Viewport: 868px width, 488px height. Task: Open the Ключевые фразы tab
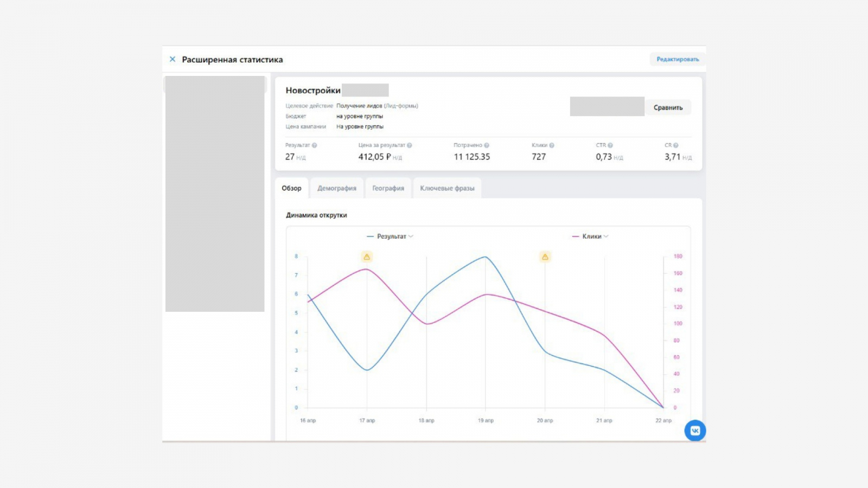(x=447, y=188)
